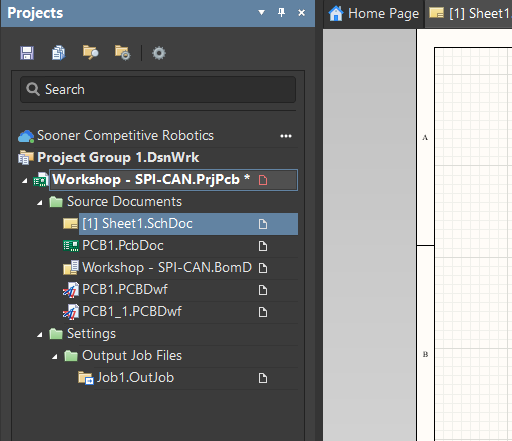Image resolution: width=512 pixels, height=441 pixels.
Task: Click the status icon of PCB1.PCBDwf
Action: point(263,290)
